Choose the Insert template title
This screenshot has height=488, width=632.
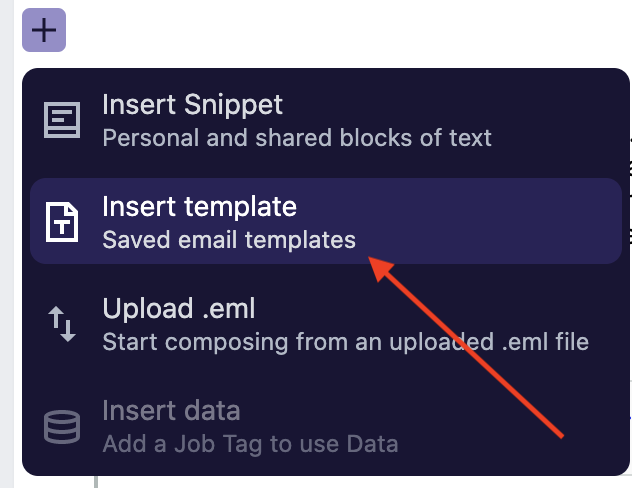coord(200,207)
